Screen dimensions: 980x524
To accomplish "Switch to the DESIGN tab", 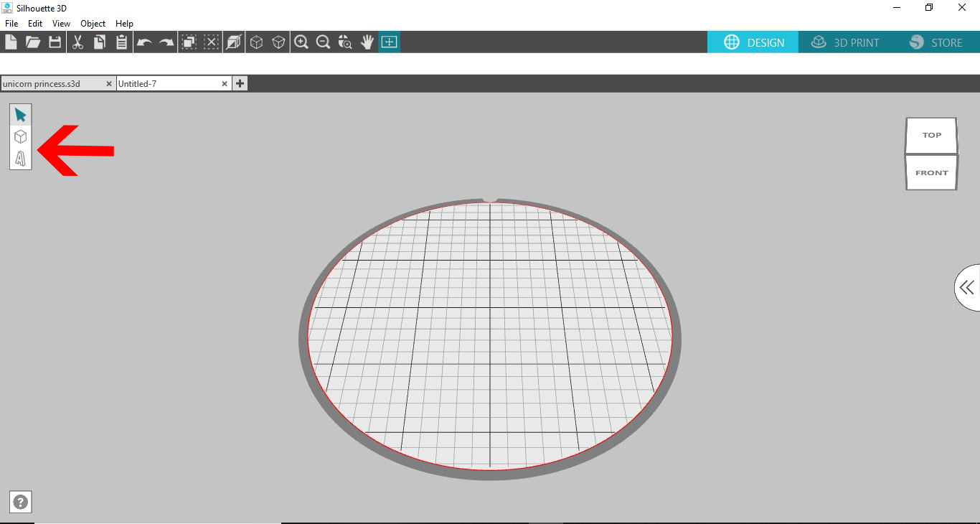I will 753,42.
